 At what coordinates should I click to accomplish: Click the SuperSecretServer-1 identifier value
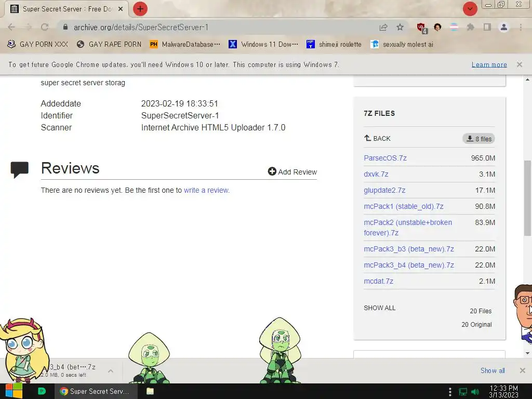(180, 116)
